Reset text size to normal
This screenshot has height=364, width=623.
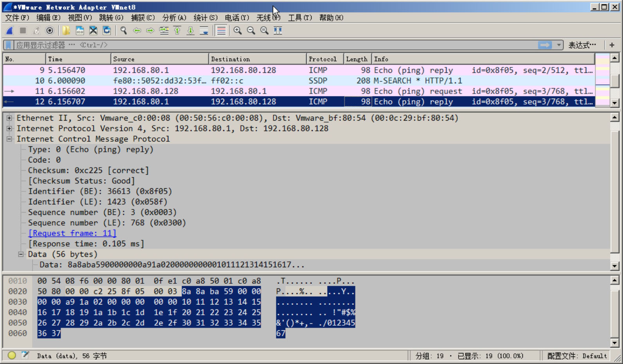pyautogui.click(x=265, y=31)
